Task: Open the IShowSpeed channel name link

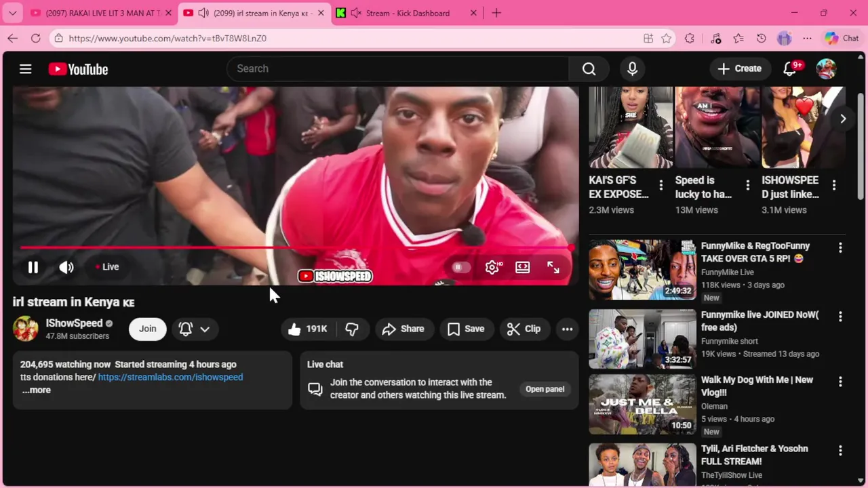Action: tap(74, 323)
